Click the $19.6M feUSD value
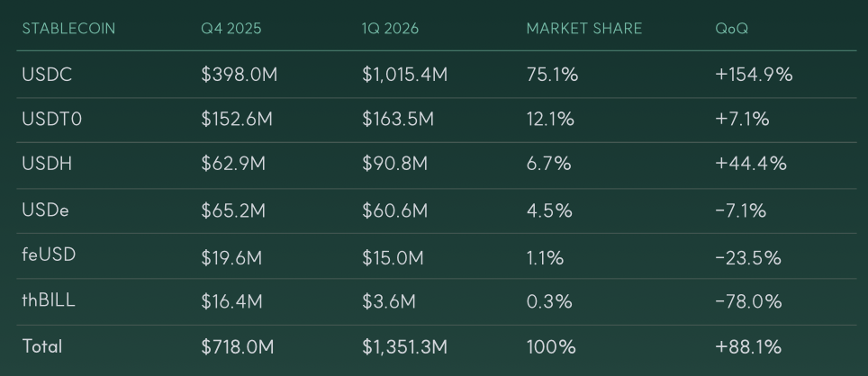 (x=231, y=257)
